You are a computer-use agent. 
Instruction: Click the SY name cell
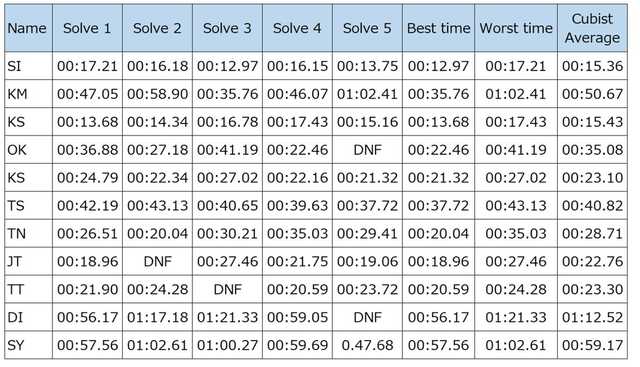pos(28,345)
